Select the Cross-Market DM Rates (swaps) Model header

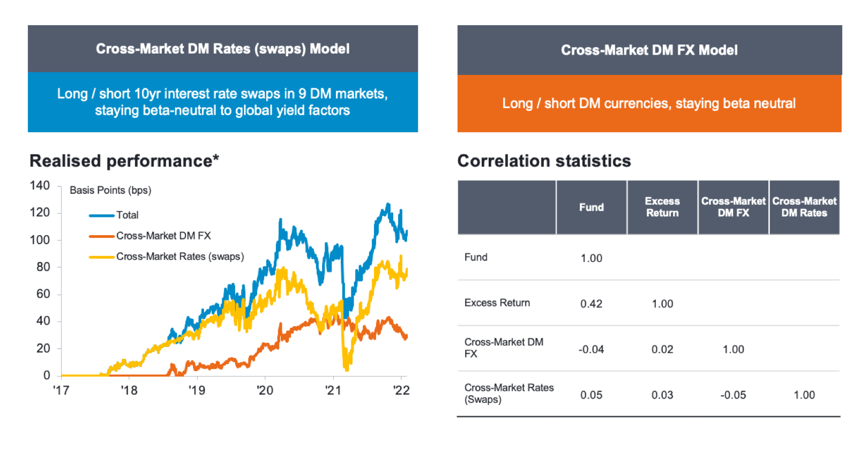[223, 49]
